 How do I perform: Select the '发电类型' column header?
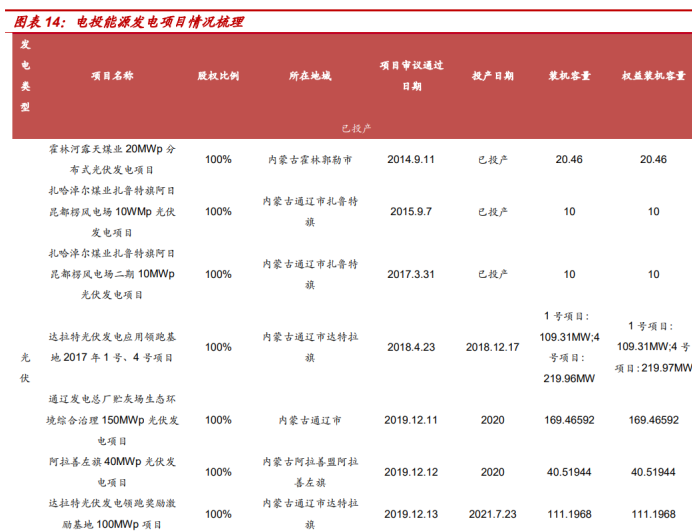tap(25, 75)
